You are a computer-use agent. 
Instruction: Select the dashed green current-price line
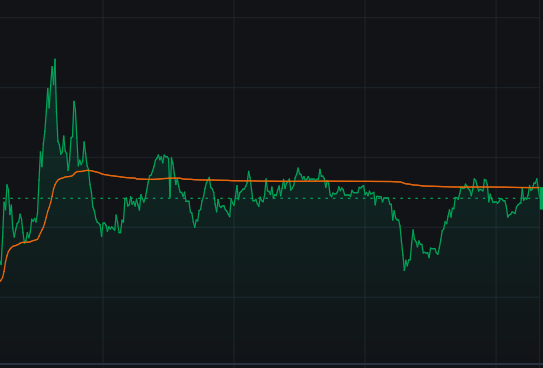(x=270, y=198)
